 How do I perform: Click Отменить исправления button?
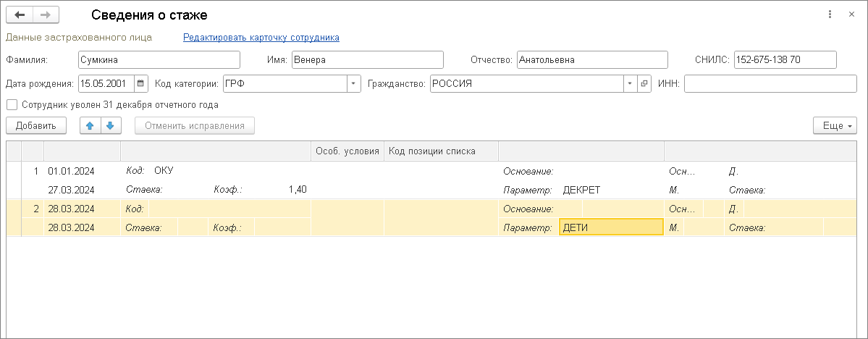(195, 125)
